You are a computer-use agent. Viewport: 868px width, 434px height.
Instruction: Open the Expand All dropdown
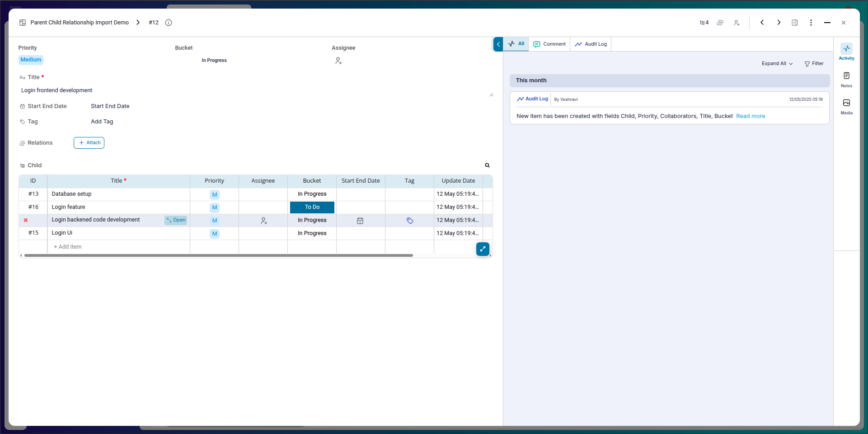point(777,64)
